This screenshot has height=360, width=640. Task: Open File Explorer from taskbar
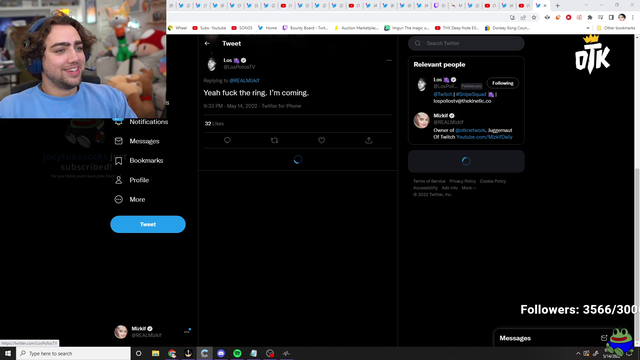coord(156,353)
